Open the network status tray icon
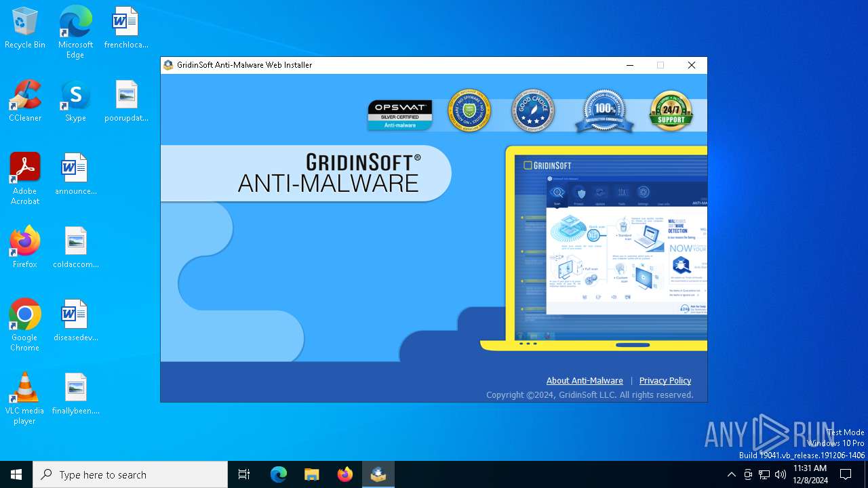 pyautogui.click(x=764, y=474)
